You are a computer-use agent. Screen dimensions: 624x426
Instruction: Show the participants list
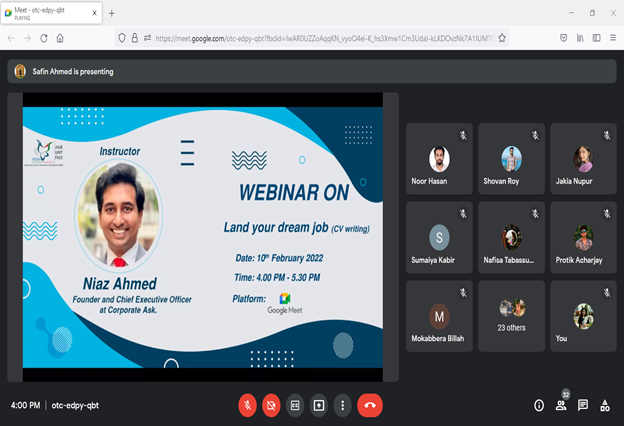[x=561, y=405]
